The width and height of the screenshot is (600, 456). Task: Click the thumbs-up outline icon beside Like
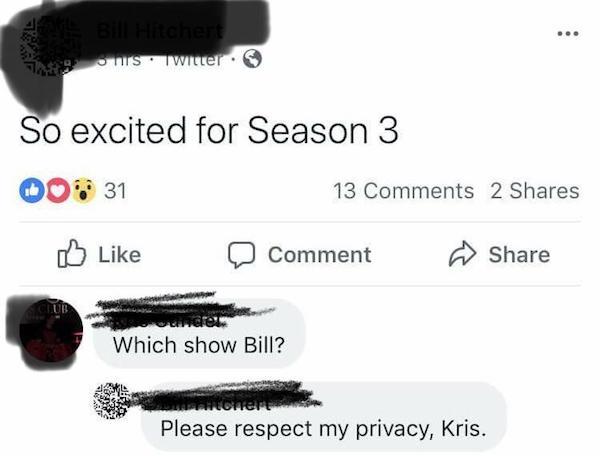[x=72, y=253]
